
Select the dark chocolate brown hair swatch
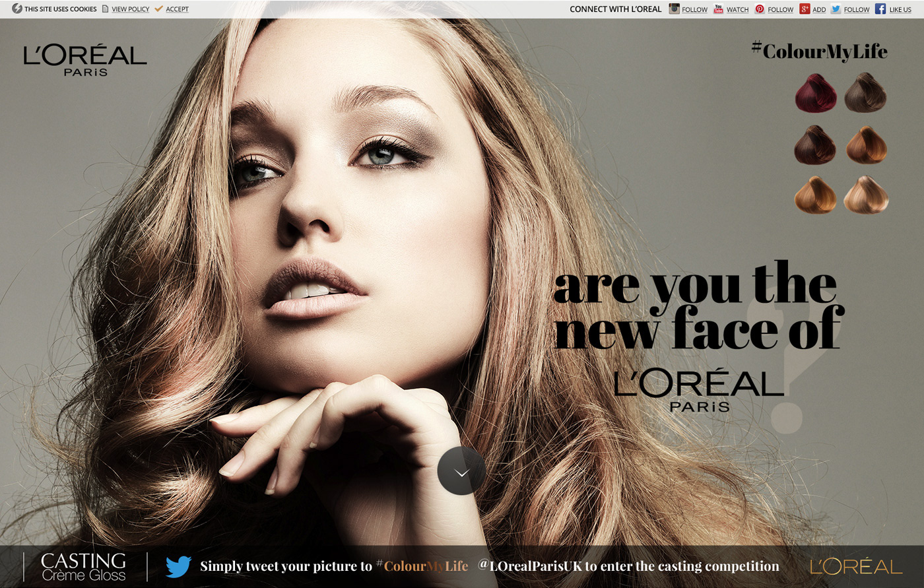[x=815, y=145]
